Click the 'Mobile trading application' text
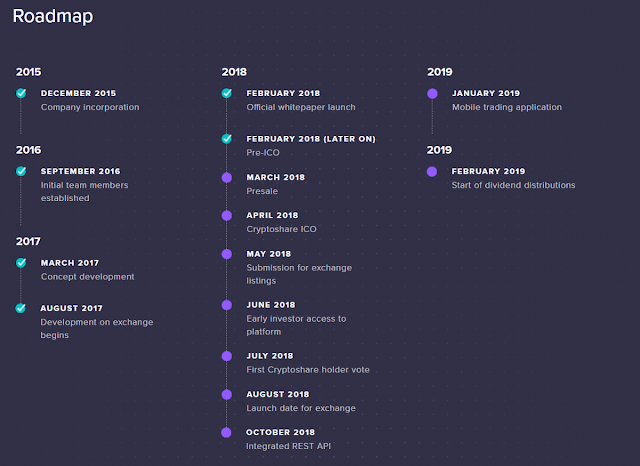Image resolution: width=640 pixels, height=466 pixels. (507, 107)
